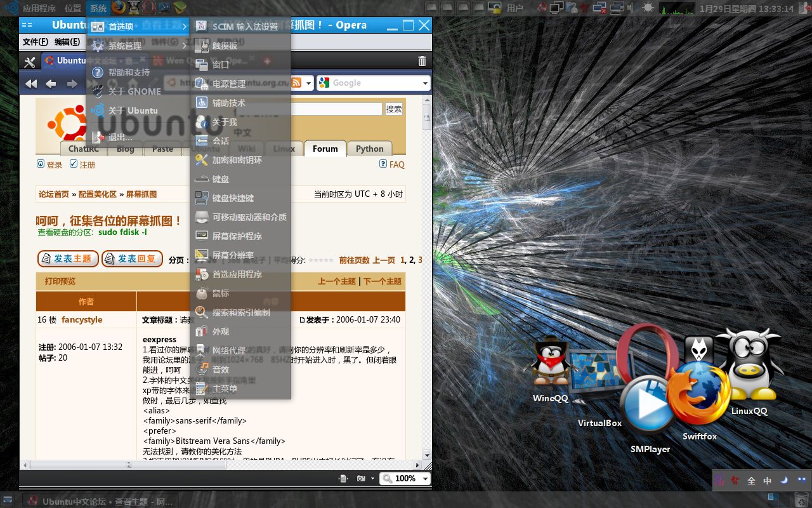The image size is (812, 508).
Task: Open the RSS feed dropdown arrow
Action: [308, 83]
